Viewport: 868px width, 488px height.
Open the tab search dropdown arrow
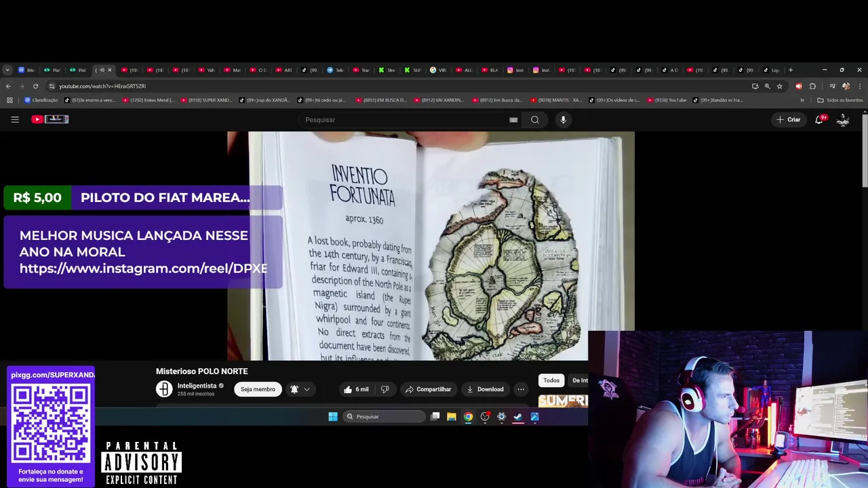pyautogui.click(x=7, y=70)
